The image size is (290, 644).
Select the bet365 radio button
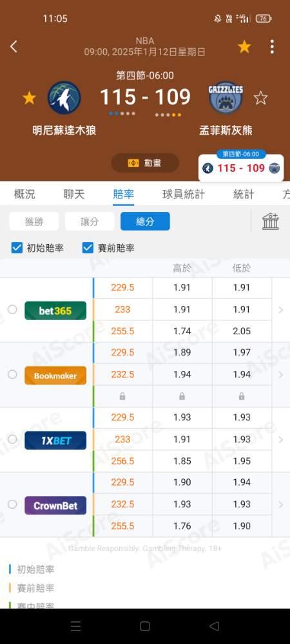coord(12,309)
